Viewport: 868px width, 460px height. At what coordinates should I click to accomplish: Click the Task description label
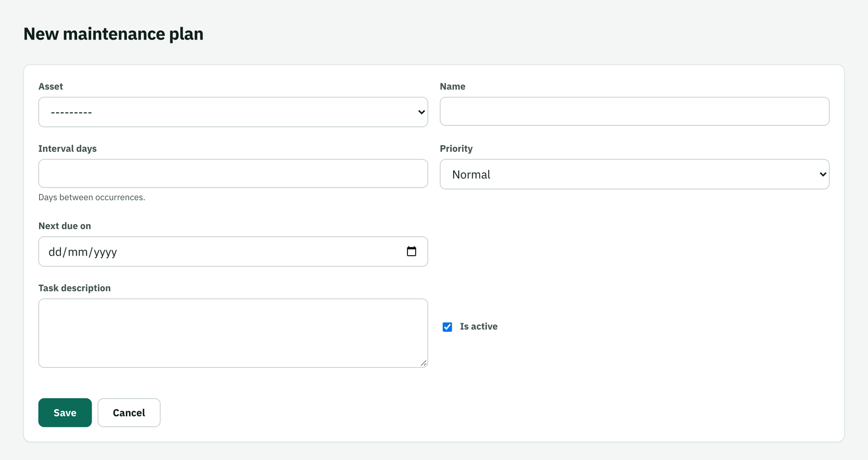point(75,288)
